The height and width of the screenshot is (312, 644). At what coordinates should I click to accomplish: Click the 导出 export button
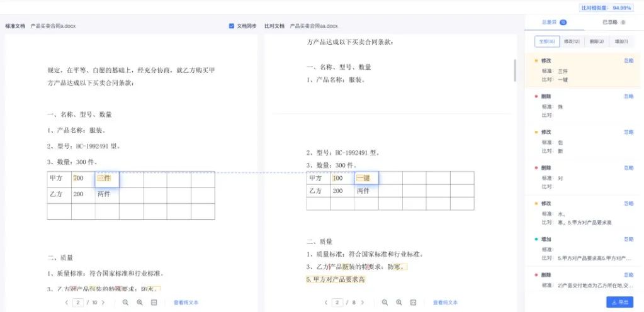pos(620,302)
